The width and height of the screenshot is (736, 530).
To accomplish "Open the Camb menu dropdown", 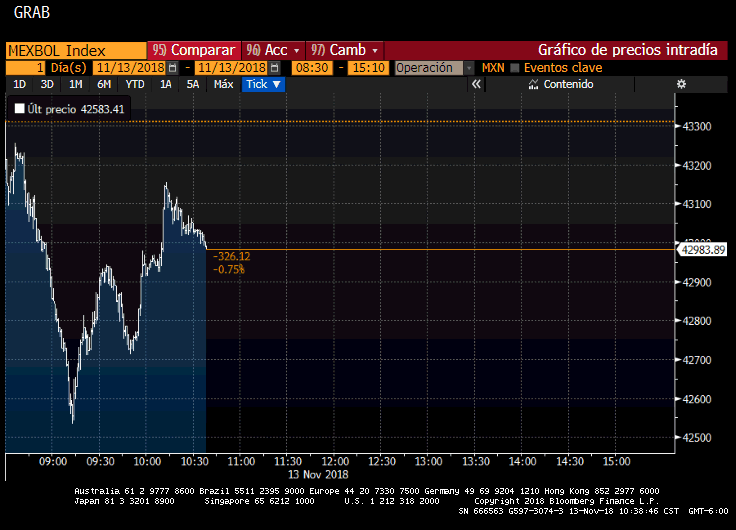I will pyautogui.click(x=345, y=50).
